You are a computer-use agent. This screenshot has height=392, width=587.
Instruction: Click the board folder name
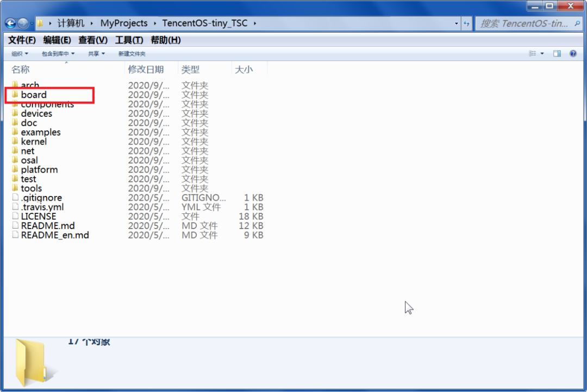click(x=34, y=94)
